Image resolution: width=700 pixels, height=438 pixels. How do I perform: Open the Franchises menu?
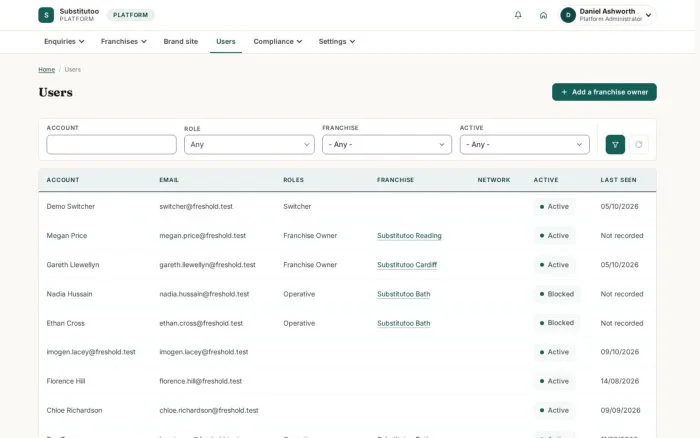coord(124,42)
